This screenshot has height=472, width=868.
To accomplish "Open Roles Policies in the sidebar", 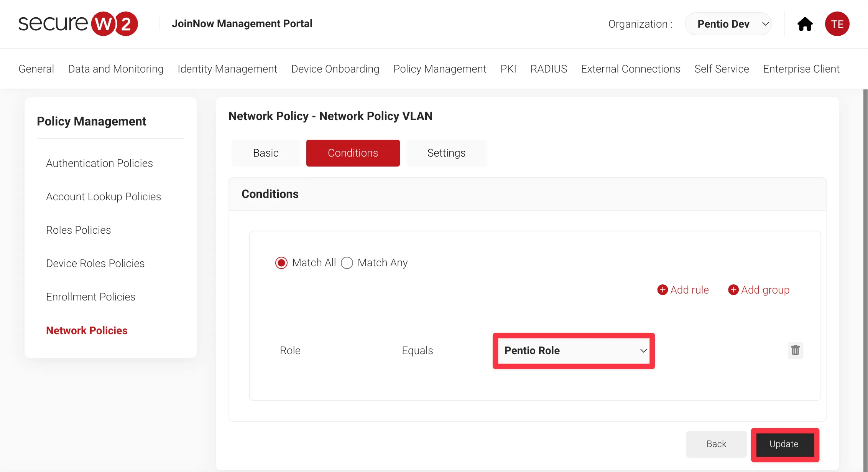I will coord(78,230).
